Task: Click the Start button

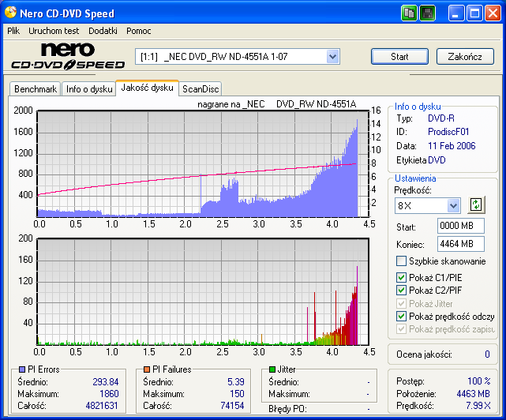Action: (399, 57)
